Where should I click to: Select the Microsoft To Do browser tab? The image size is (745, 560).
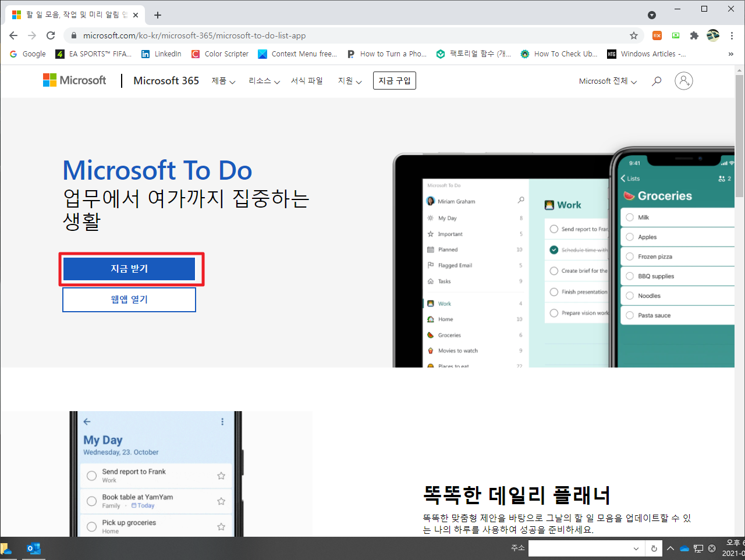[76, 15]
